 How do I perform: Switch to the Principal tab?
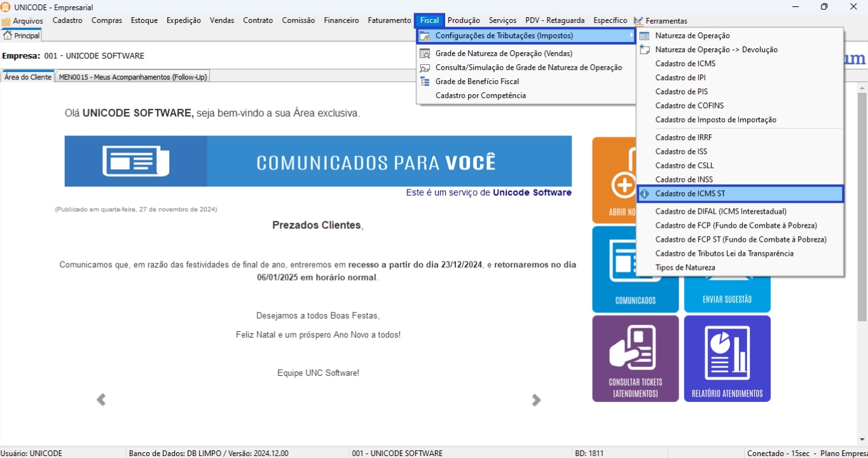(x=22, y=36)
